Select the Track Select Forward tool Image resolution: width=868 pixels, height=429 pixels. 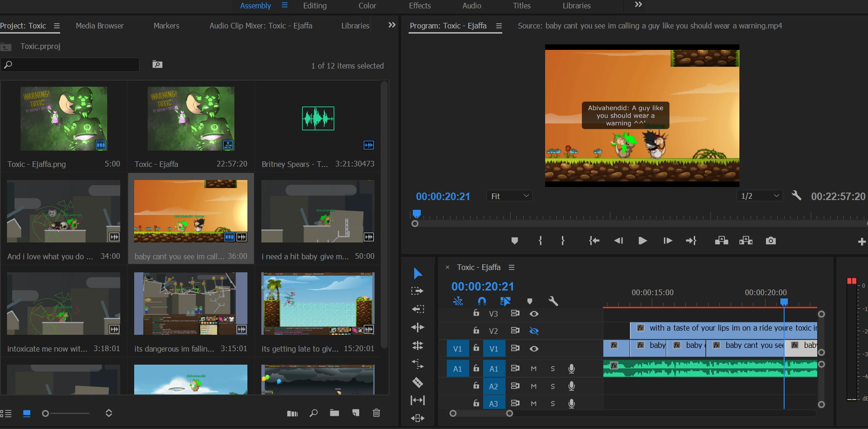pyautogui.click(x=417, y=291)
